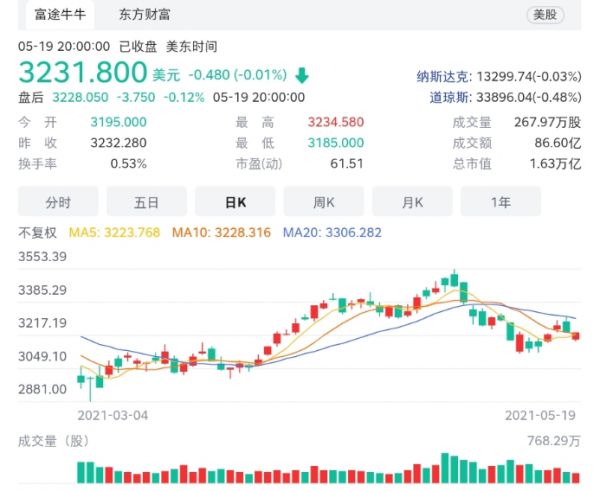Select the 日K daily candlestick view

(x=235, y=202)
